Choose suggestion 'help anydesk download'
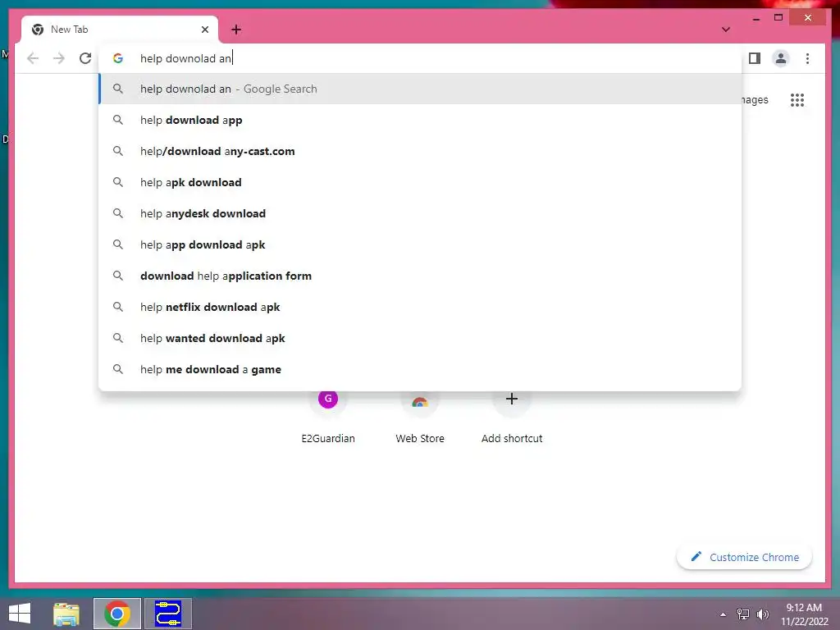 pyautogui.click(x=420, y=213)
